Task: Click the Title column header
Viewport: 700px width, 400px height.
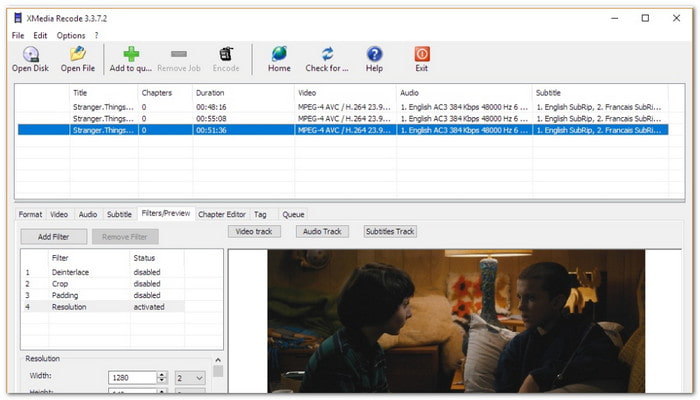Action: tap(104, 93)
